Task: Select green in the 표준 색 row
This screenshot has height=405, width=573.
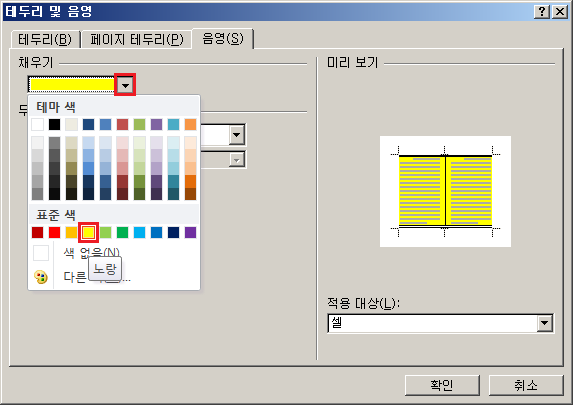Action: [122, 232]
